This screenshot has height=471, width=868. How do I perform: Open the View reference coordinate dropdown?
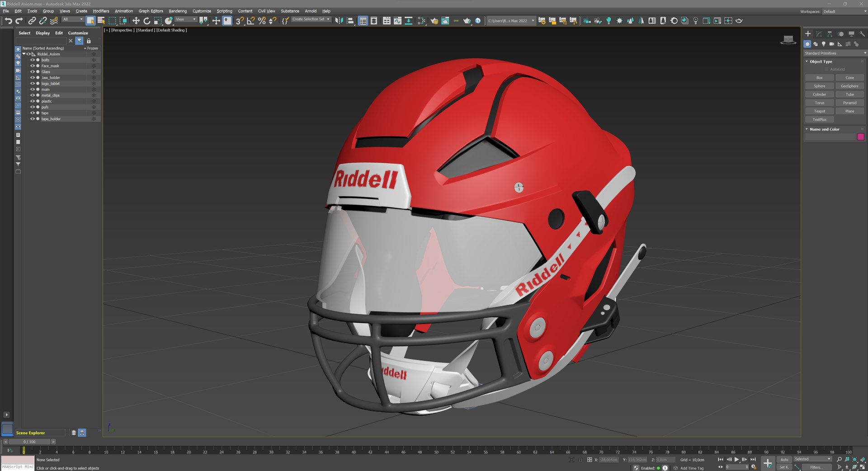186,19
